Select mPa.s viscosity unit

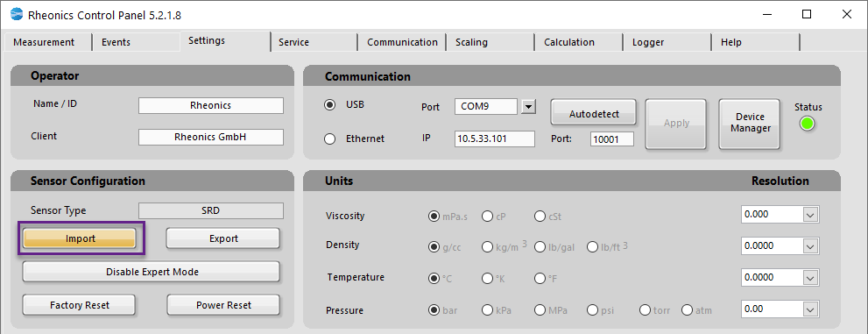[x=434, y=217]
